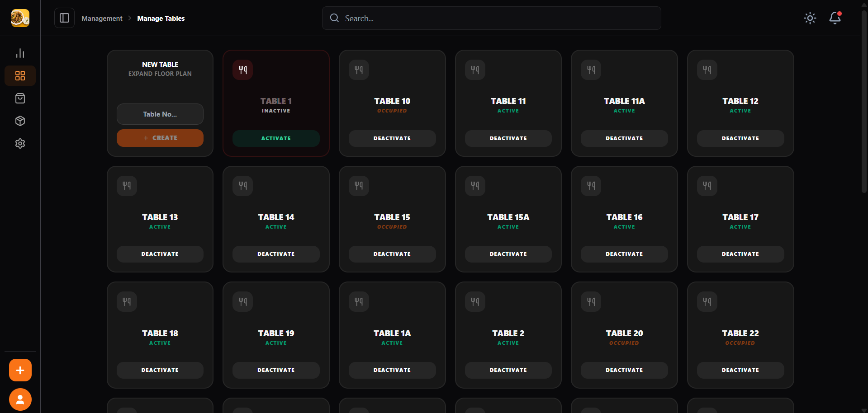
Task: Select the Table 20 title
Action: click(x=624, y=333)
